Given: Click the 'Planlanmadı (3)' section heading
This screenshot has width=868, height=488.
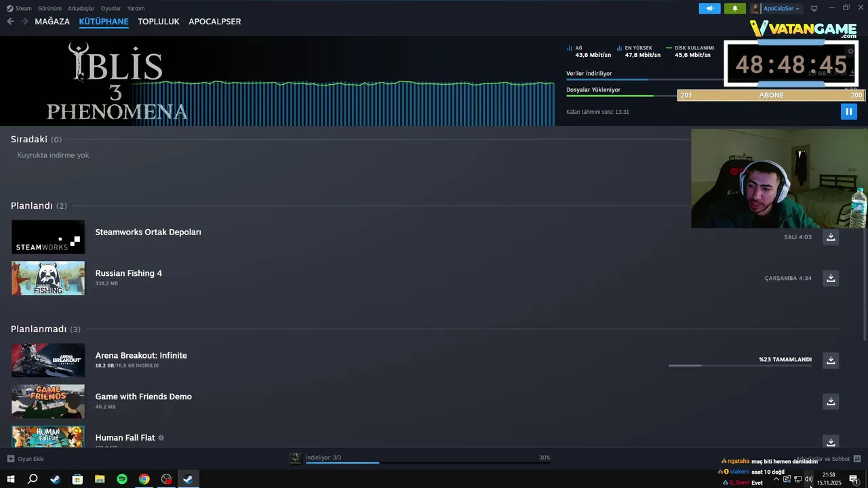Looking at the screenshot, I should [45, 329].
